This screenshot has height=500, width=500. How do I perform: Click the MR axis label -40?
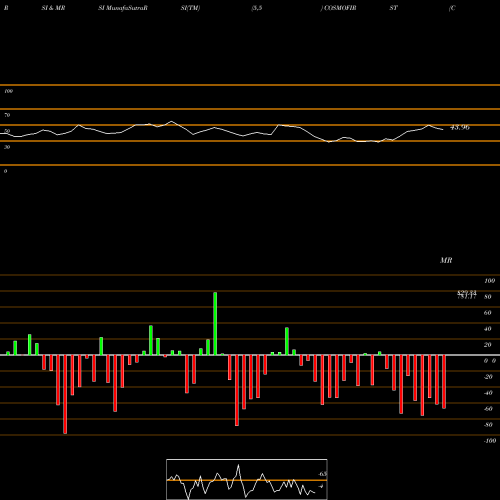click(488, 393)
